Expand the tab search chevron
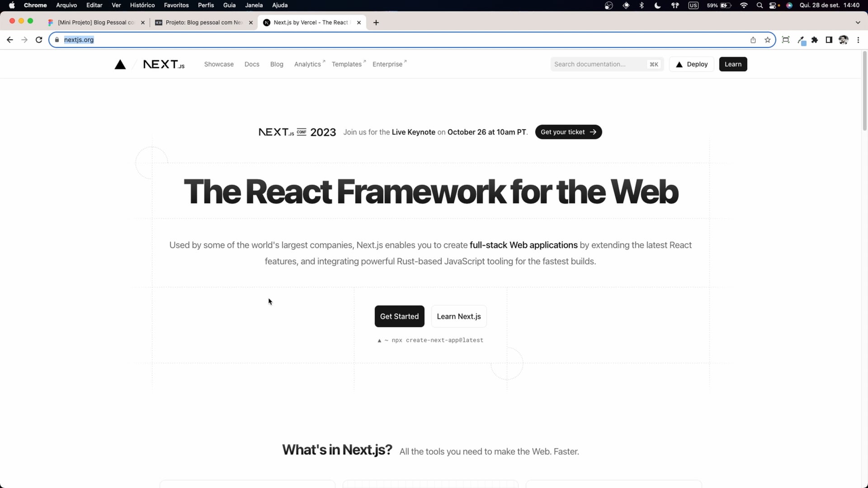Image resolution: width=868 pixels, height=488 pixels. [x=858, y=23]
